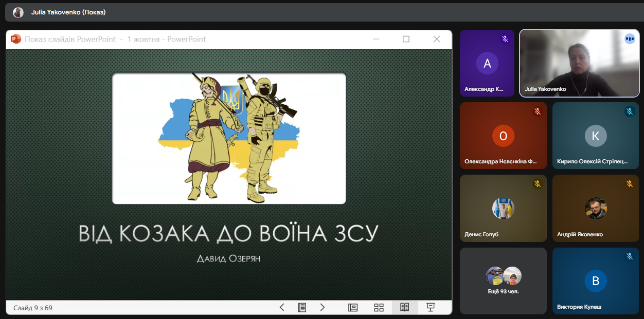Click muted mic icon on Кирило tile
The width and height of the screenshot is (644, 319).
point(630,111)
